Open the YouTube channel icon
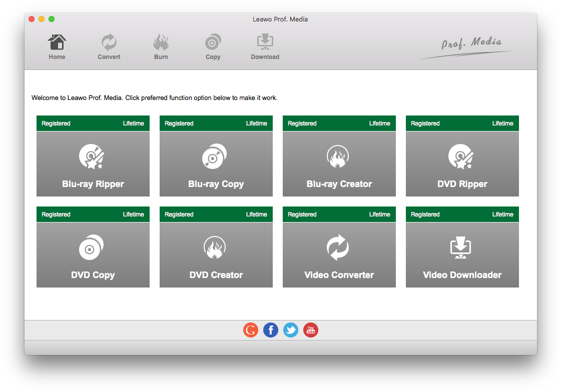This screenshot has height=392, width=561. click(311, 330)
